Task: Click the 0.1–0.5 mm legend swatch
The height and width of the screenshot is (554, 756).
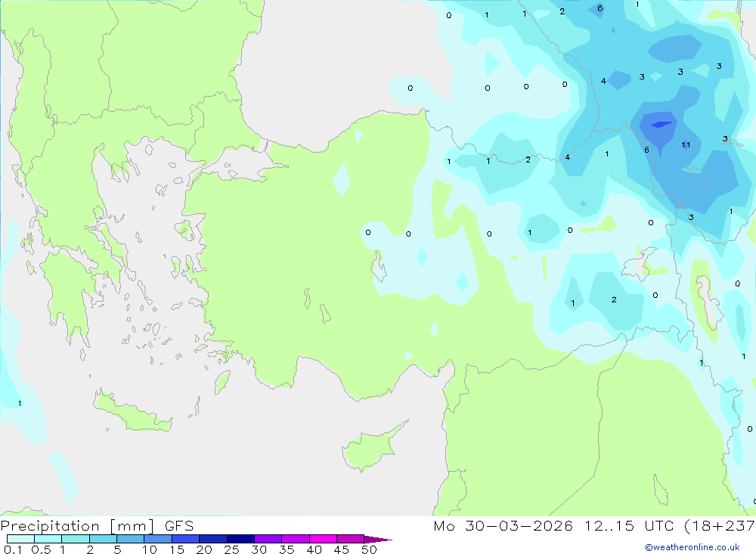Action: 20,539
